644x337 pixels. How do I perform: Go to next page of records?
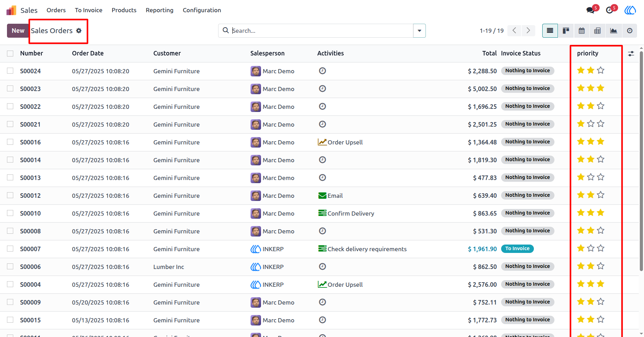(528, 31)
